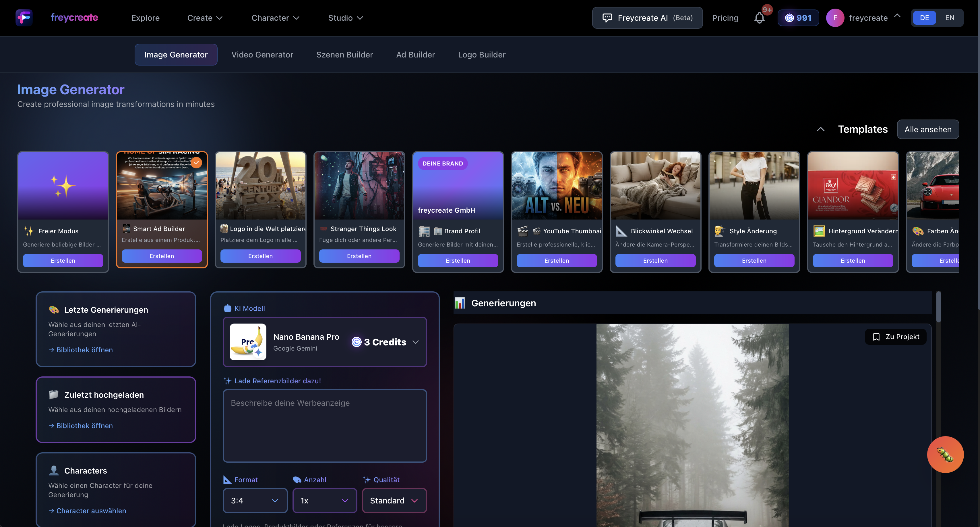This screenshot has height=527, width=980.
Task: Click the Generierungen panel scrollbar
Action: (938, 307)
